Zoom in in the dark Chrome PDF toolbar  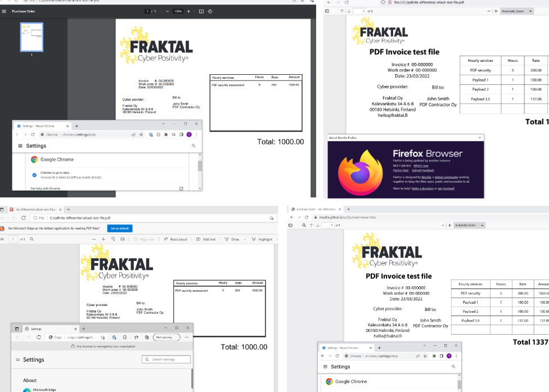pyautogui.click(x=189, y=11)
